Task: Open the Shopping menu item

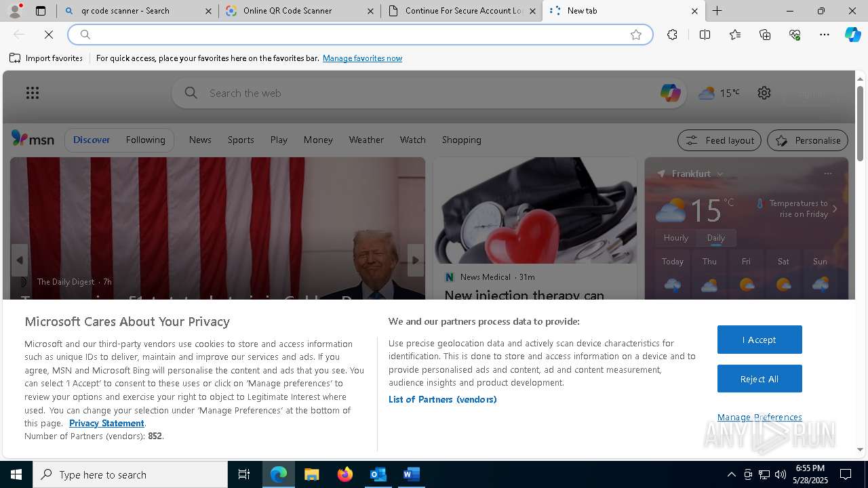Action: [x=461, y=140]
